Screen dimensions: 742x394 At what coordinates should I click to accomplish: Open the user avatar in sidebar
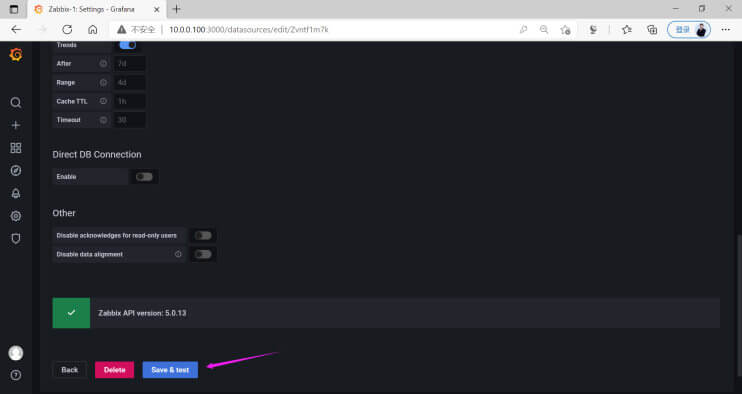[16, 353]
